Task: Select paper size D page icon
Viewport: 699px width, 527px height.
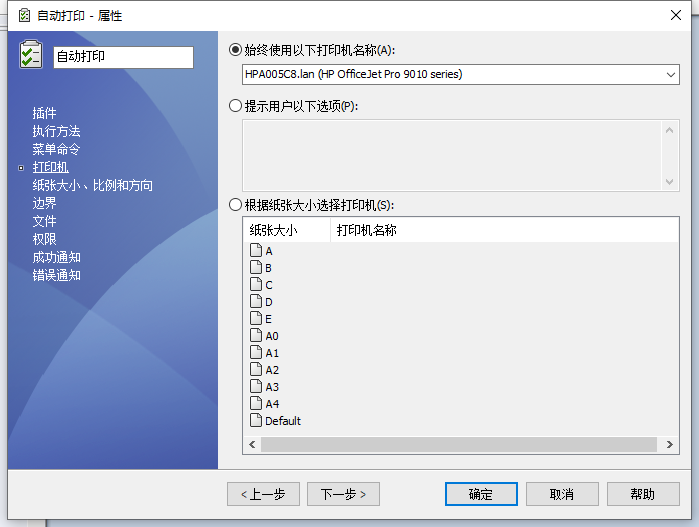Action: pos(256,301)
